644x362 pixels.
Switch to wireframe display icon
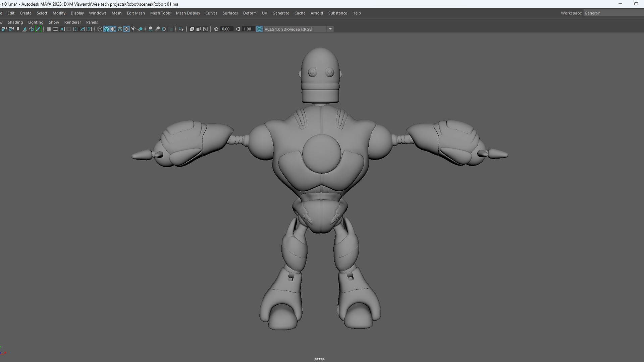(x=100, y=29)
